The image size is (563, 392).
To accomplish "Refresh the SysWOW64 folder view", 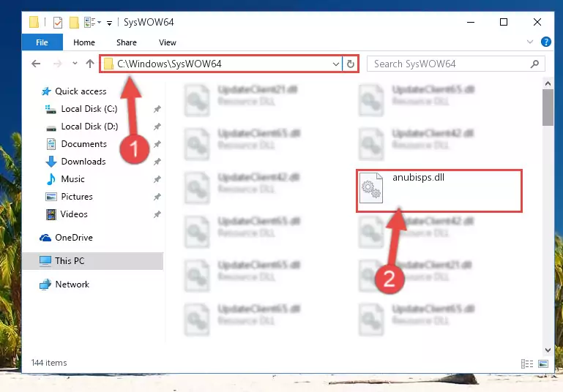I will [x=351, y=64].
